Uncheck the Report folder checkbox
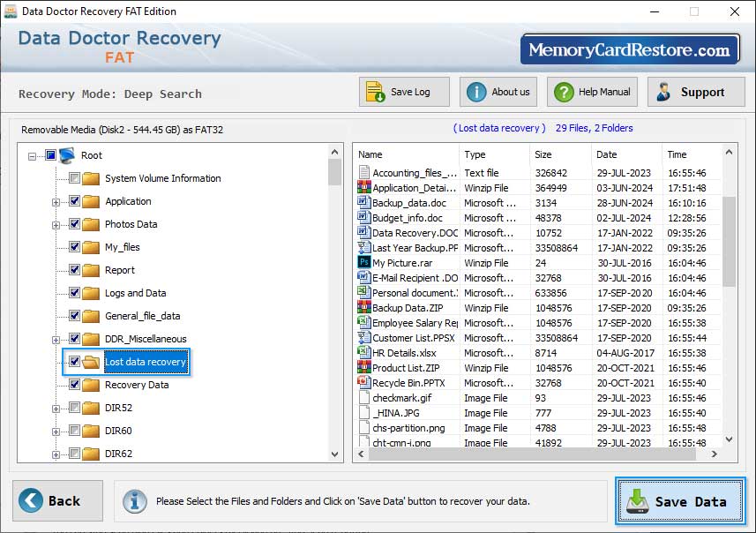This screenshot has height=533, width=756. pos(74,270)
